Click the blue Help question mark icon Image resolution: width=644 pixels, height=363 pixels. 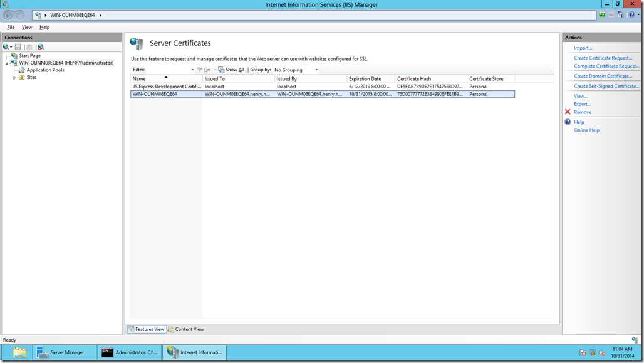[x=568, y=122]
